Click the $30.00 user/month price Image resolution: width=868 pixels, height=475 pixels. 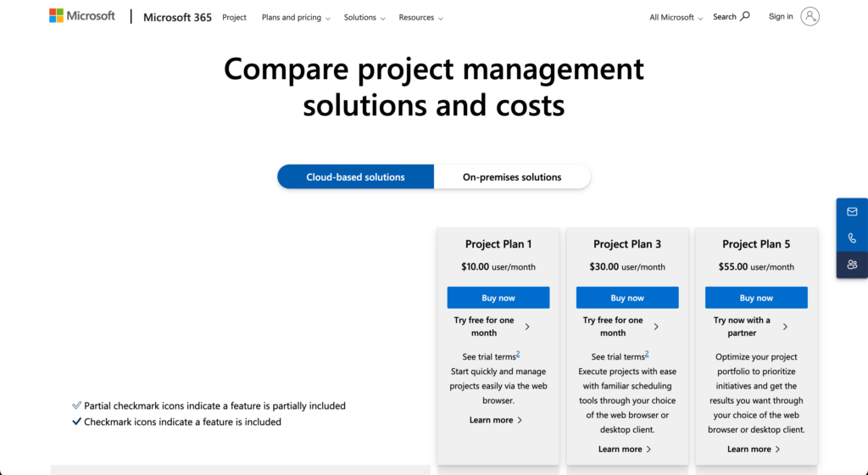(x=627, y=266)
